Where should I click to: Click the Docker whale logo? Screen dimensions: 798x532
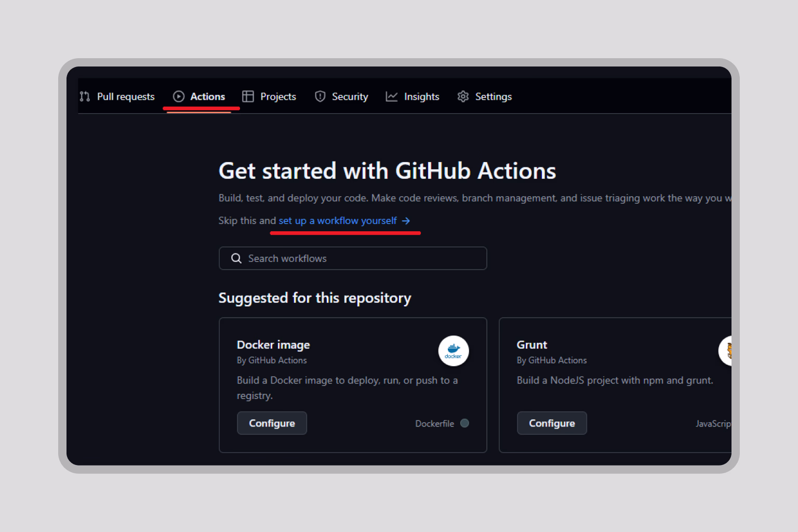tap(454, 351)
